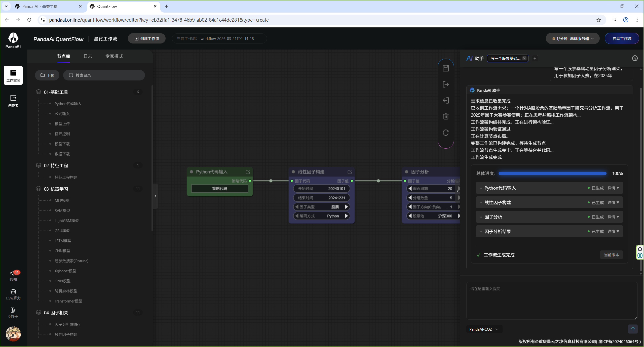
Task: Open the browser tab search chevron
Action: click(x=6, y=6)
